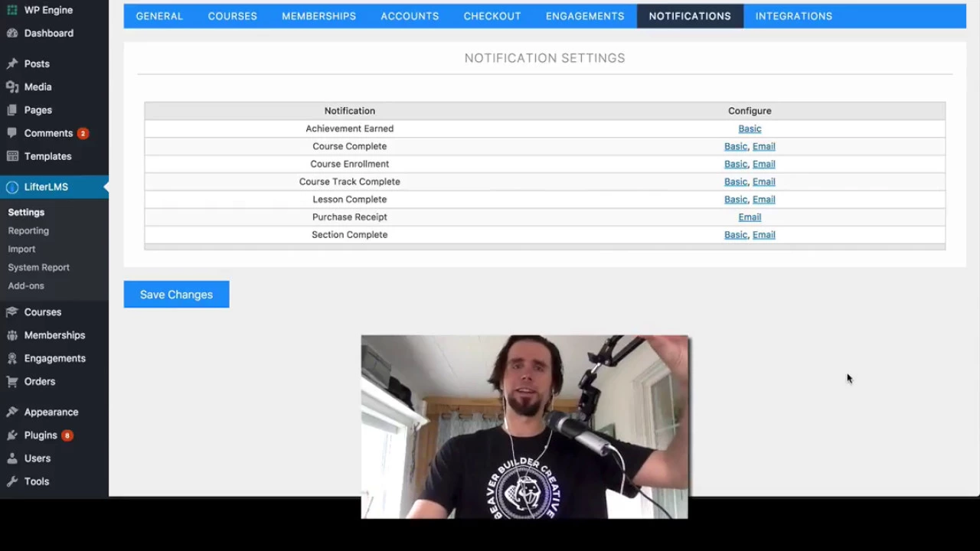The height and width of the screenshot is (551, 980).
Task: Go to the Checkout tab
Action: coord(492,16)
